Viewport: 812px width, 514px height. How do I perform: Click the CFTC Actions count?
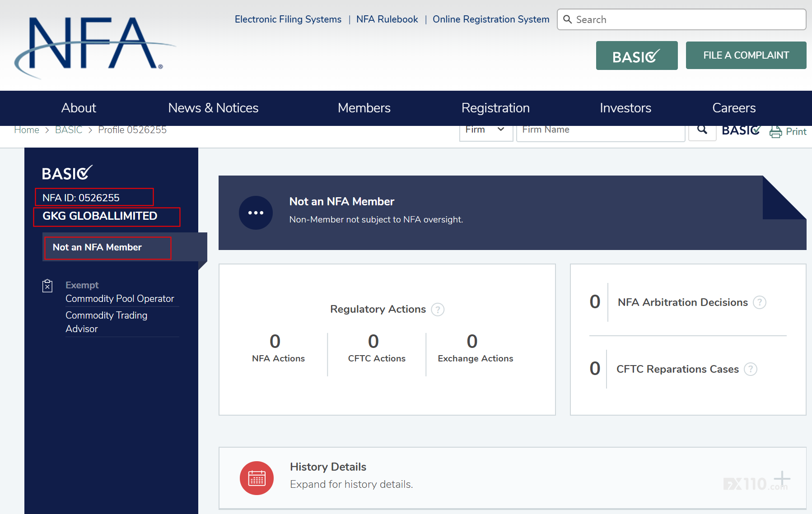(373, 341)
